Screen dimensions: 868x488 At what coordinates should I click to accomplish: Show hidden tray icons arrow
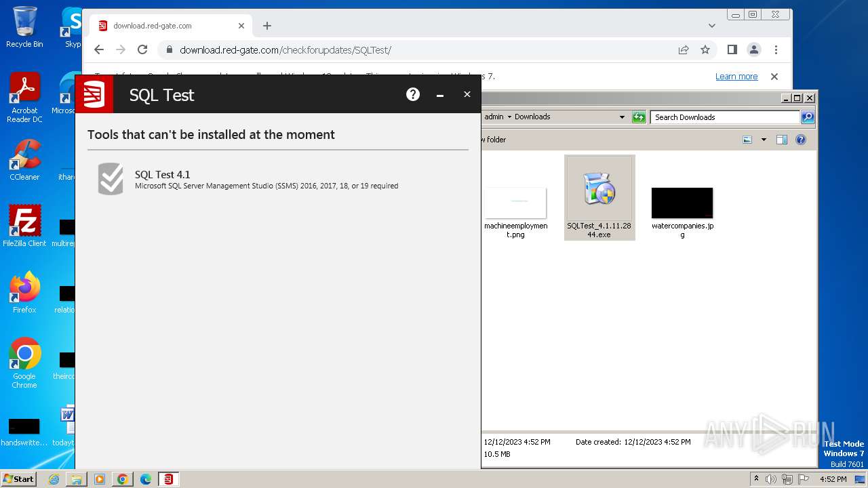pyautogui.click(x=756, y=479)
